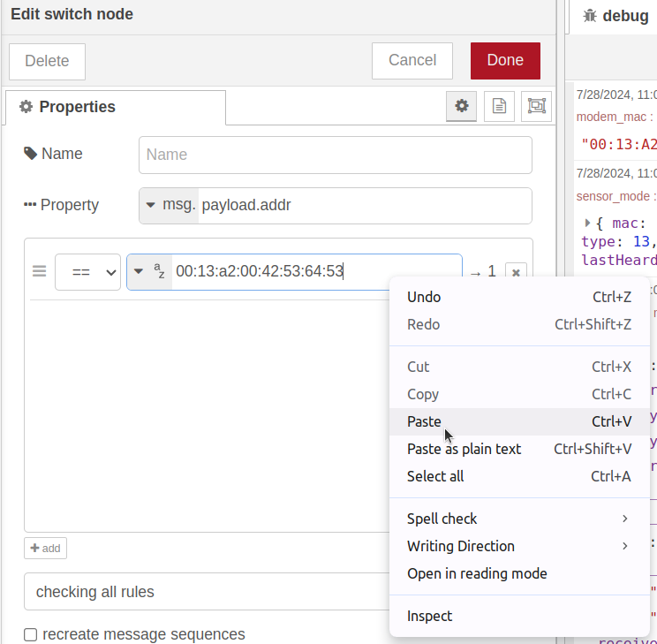Click the payload.addr property field

pyautogui.click(x=365, y=206)
